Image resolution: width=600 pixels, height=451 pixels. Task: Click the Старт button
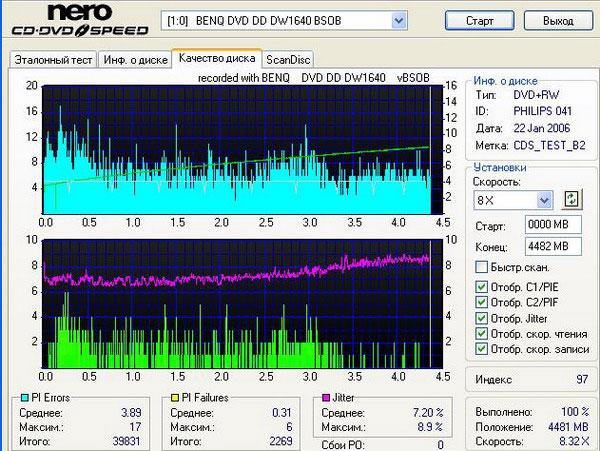click(x=479, y=20)
